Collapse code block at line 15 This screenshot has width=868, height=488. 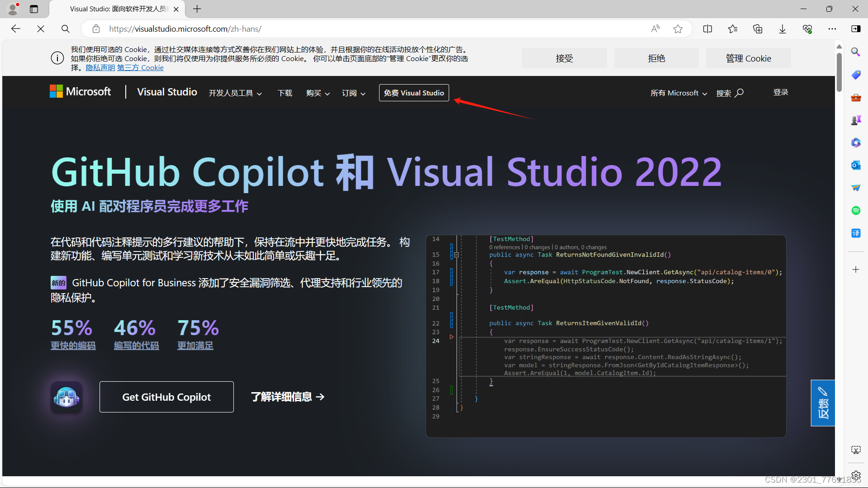pyautogui.click(x=456, y=255)
